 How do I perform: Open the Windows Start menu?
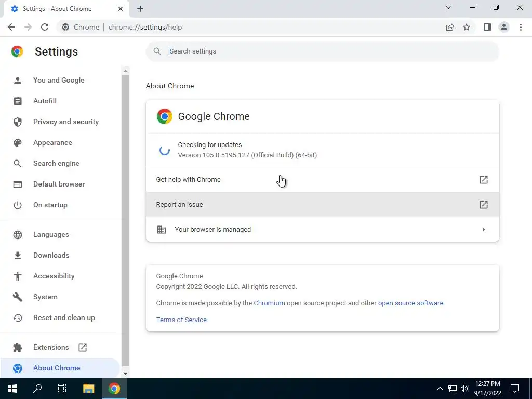click(x=12, y=389)
